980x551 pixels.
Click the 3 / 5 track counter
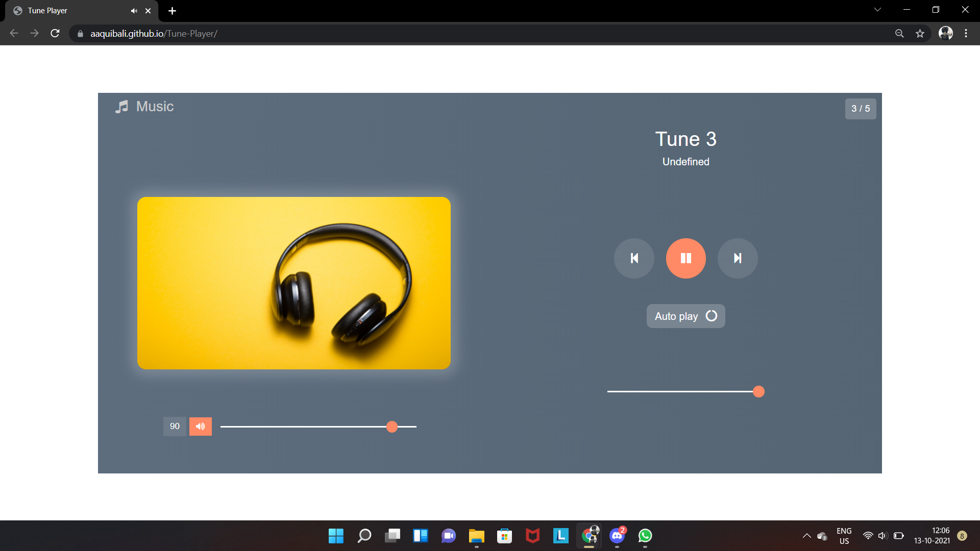point(861,109)
